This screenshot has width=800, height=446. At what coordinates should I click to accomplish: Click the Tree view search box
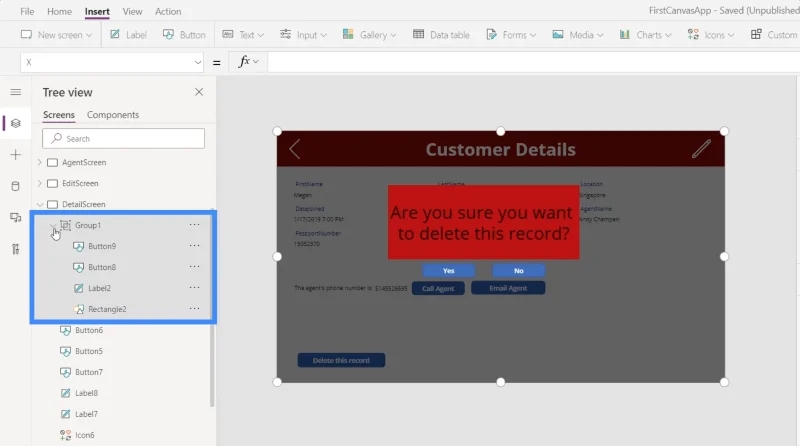click(x=123, y=138)
